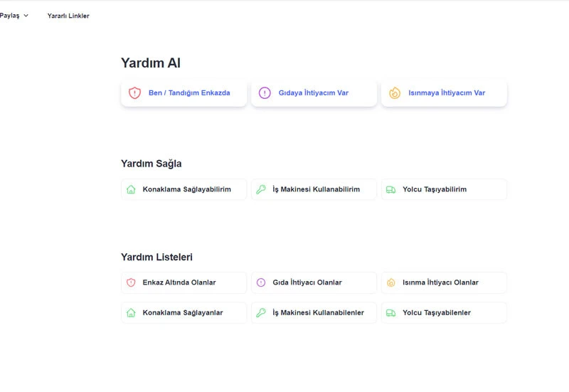Click the Yardım Listeleri section heading

coord(156,257)
